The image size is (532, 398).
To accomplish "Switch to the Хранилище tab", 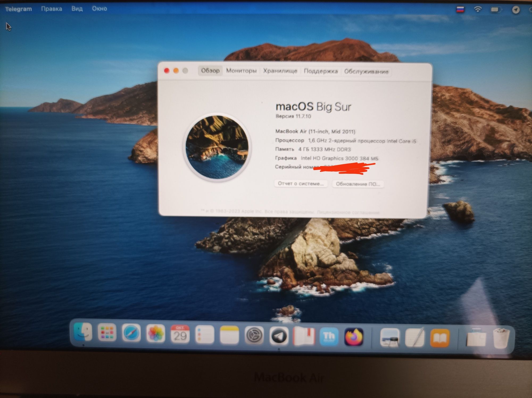I will (280, 71).
